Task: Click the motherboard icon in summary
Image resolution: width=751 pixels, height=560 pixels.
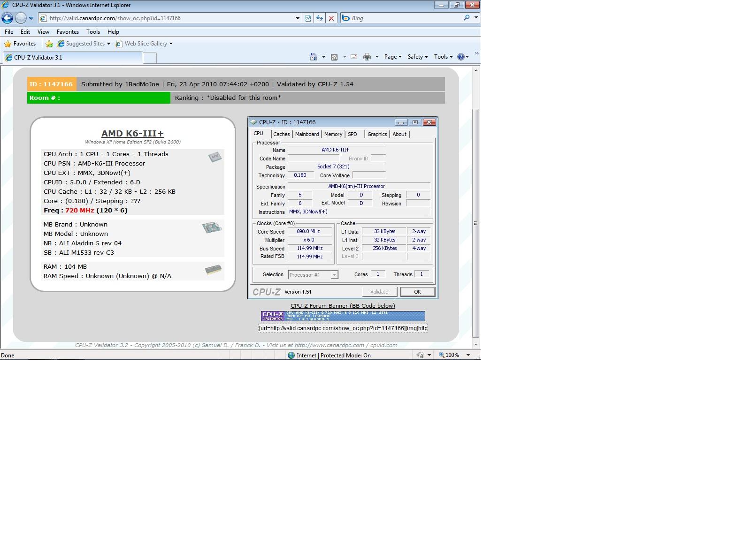Action: 212,227
